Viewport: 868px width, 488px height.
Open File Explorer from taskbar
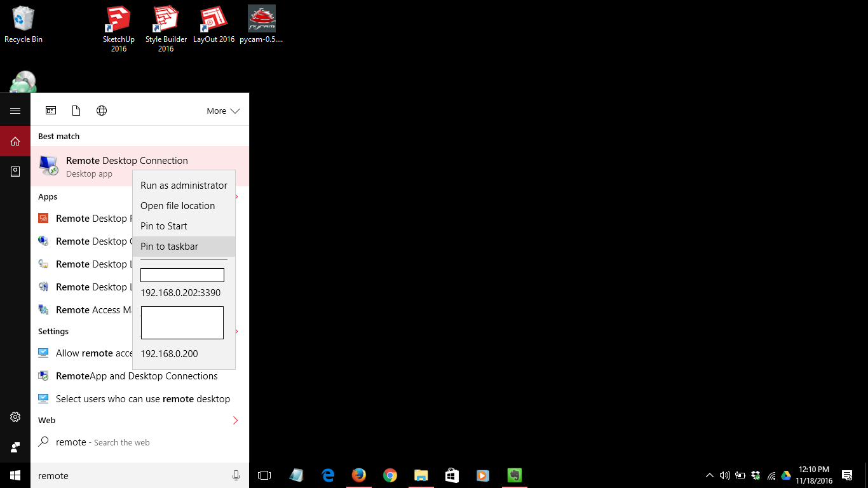click(421, 475)
